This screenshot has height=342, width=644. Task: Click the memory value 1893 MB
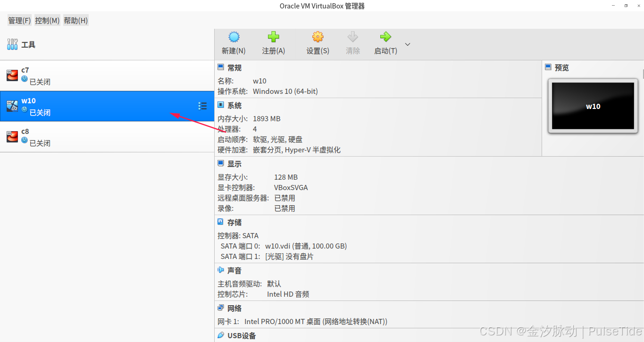coord(267,118)
